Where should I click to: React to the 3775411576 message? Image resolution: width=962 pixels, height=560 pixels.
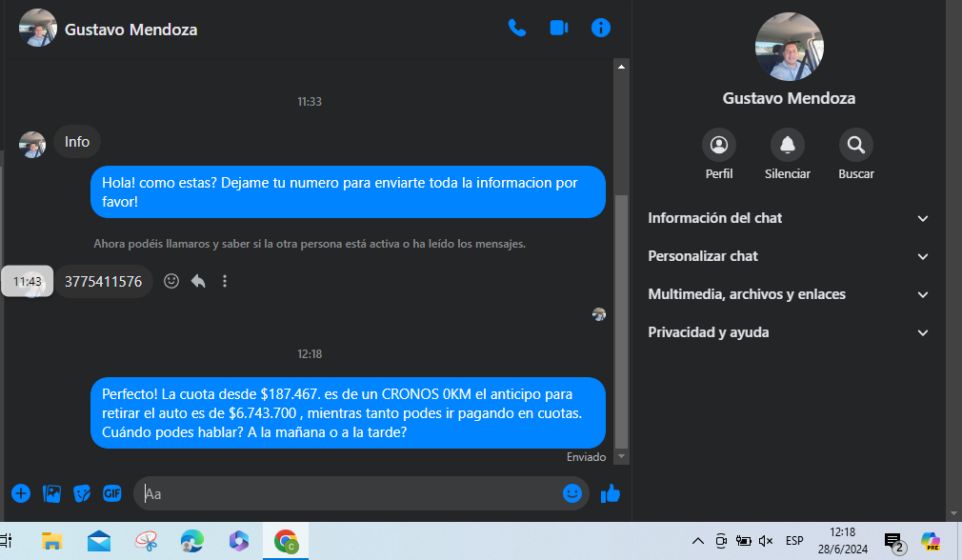171,281
